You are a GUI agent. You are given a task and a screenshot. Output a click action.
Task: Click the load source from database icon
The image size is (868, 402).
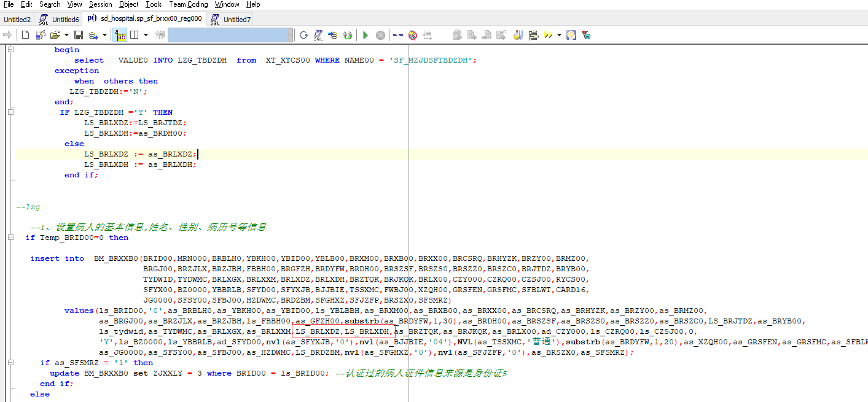click(x=41, y=35)
